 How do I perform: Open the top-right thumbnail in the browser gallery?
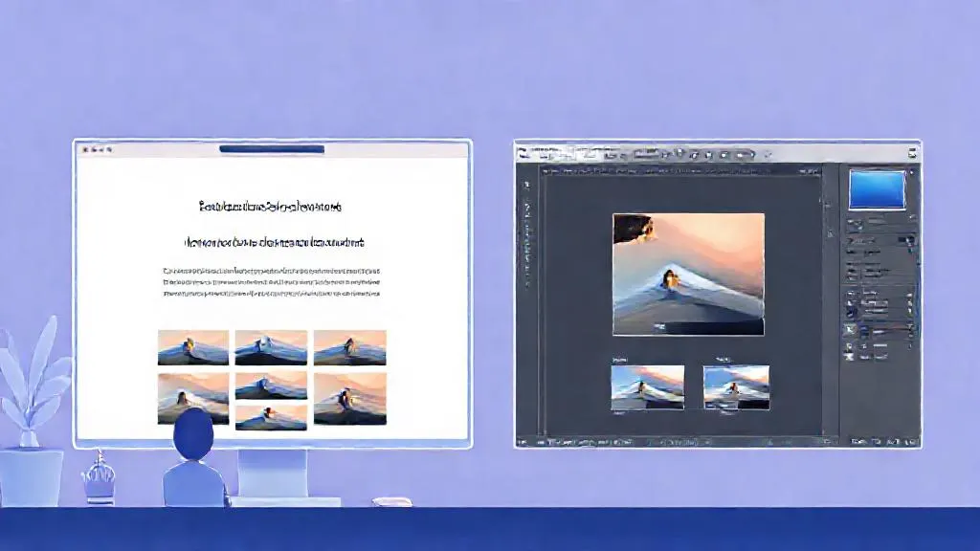pos(350,347)
